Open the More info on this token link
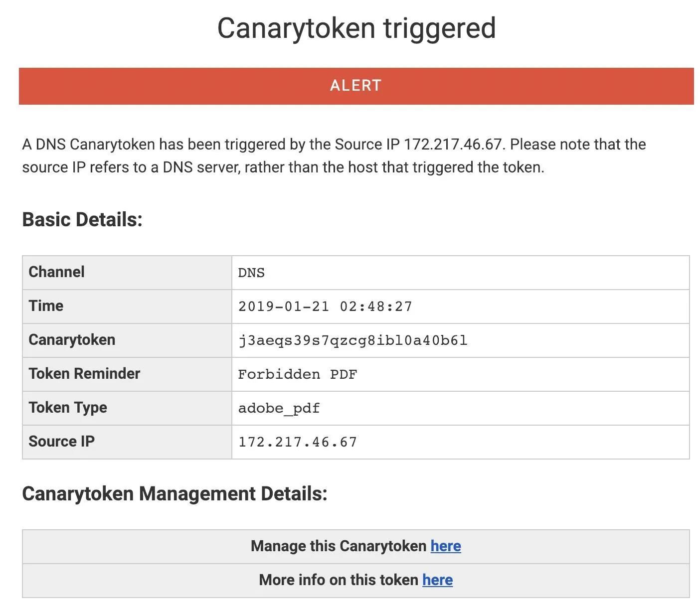This screenshot has height=615, width=700. tap(437, 580)
